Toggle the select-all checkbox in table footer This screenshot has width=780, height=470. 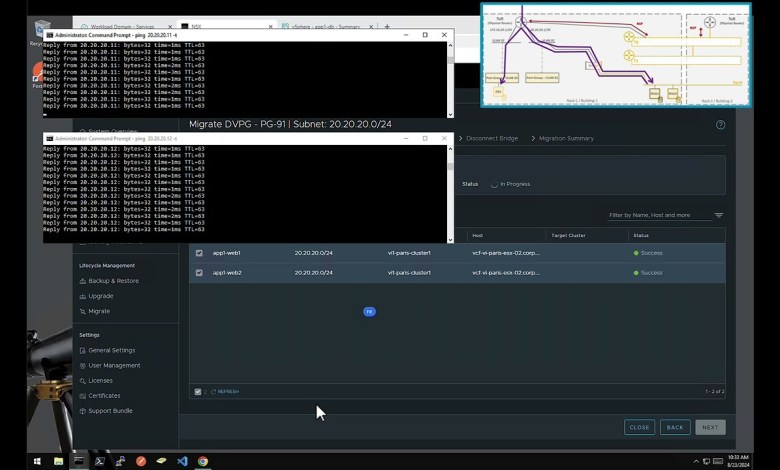[x=198, y=392]
